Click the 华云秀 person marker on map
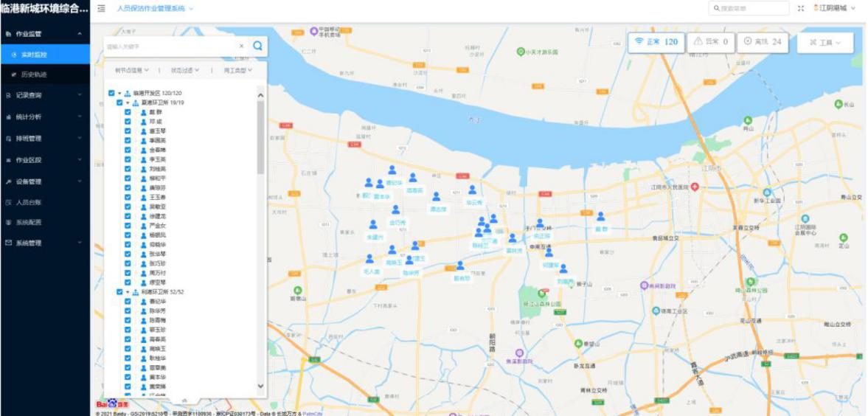The width and height of the screenshot is (868, 416). coord(472,190)
